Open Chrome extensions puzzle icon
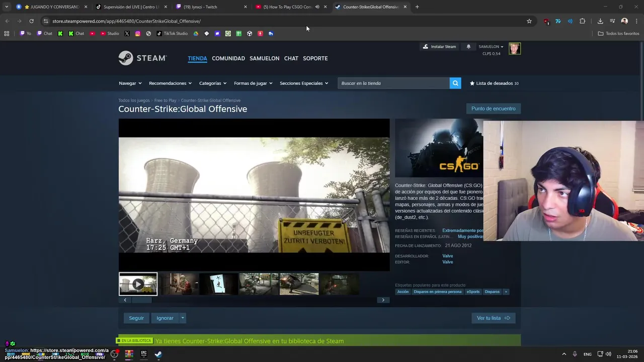Image resolution: width=644 pixels, height=362 pixels. coord(583,21)
